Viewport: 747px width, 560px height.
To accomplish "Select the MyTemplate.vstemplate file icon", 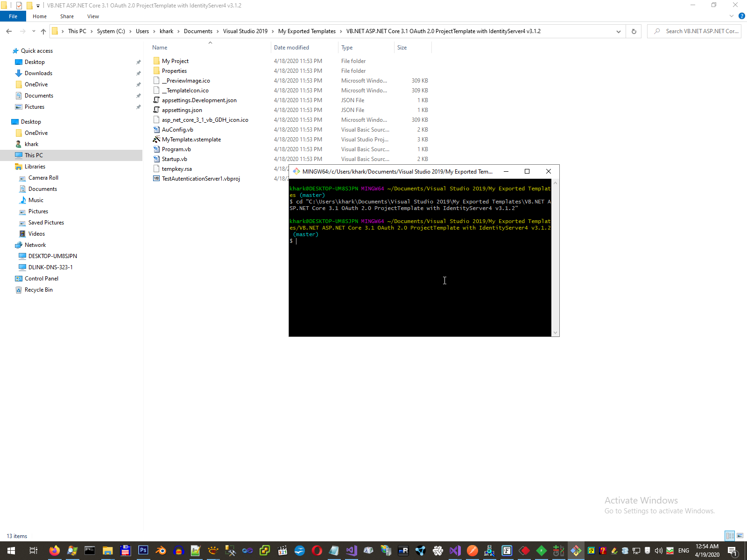I will (x=156, y=140).
